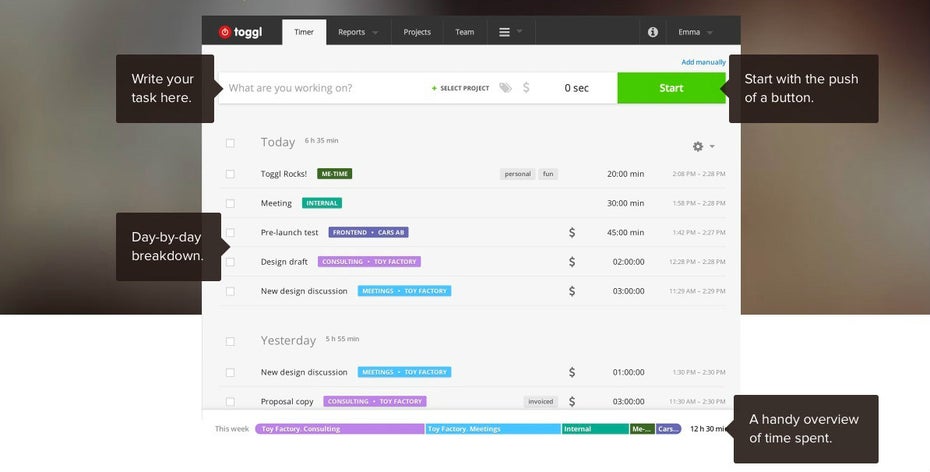Screen dimensions: 930x472
Task: Click the Add manually link
Action: coord(703,62)
